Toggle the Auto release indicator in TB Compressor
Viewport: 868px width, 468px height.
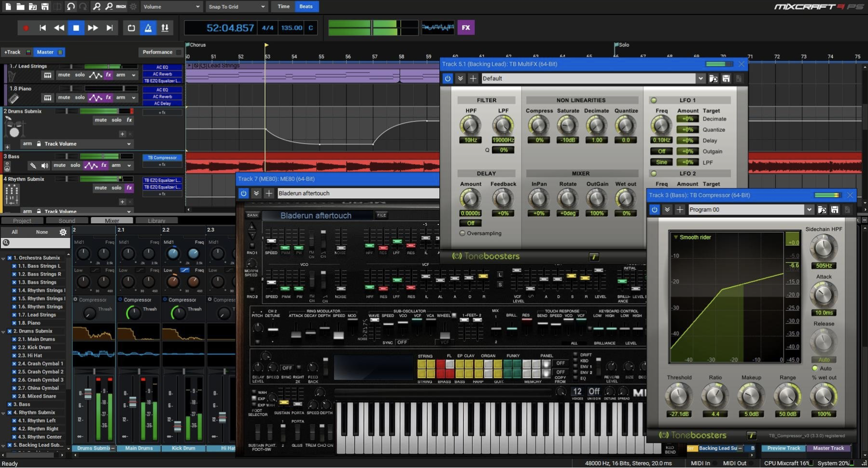point(814,368)
